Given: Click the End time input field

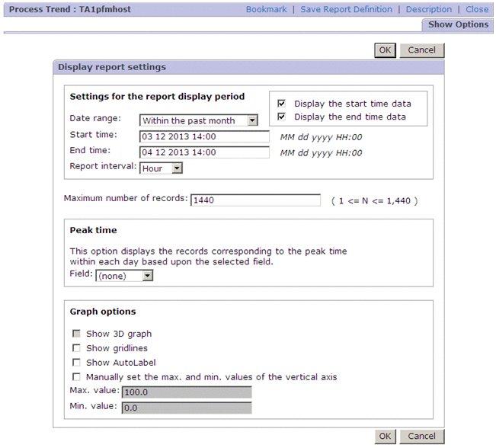Looking at the screenshot, I should [204, 152].
